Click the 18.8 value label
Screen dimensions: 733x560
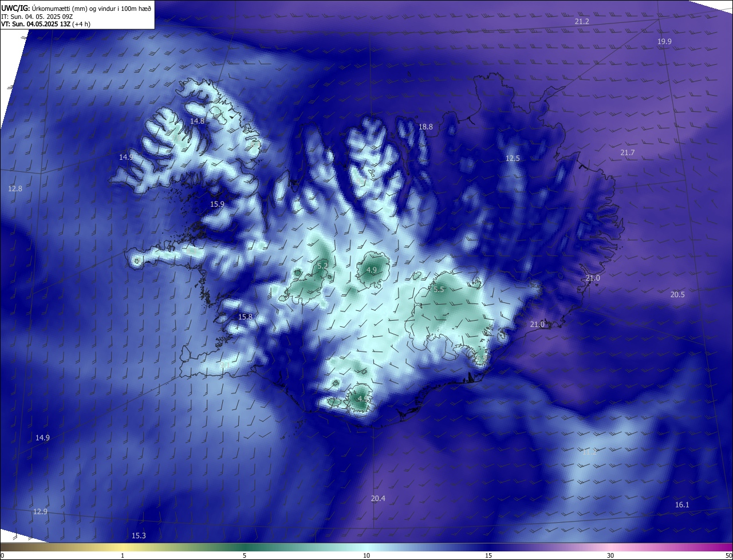(425, 127)
